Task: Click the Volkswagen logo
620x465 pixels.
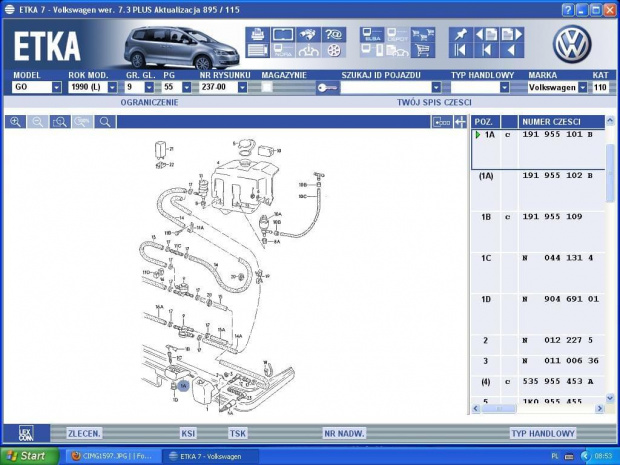Action: (x=571, y=43)
